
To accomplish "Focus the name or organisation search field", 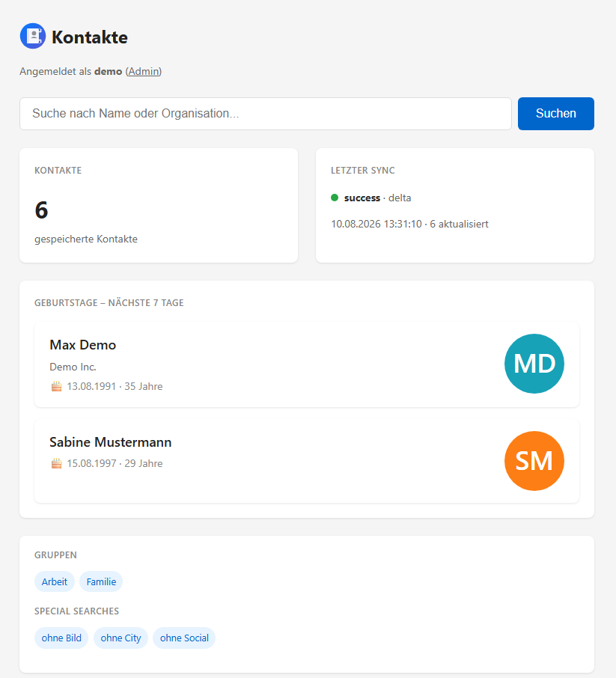I will pos(266,113).
